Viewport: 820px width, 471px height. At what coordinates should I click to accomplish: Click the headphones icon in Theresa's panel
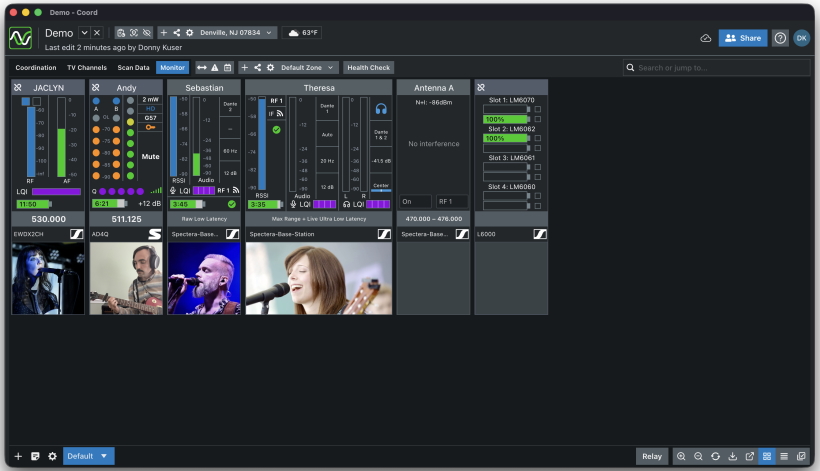381,109
